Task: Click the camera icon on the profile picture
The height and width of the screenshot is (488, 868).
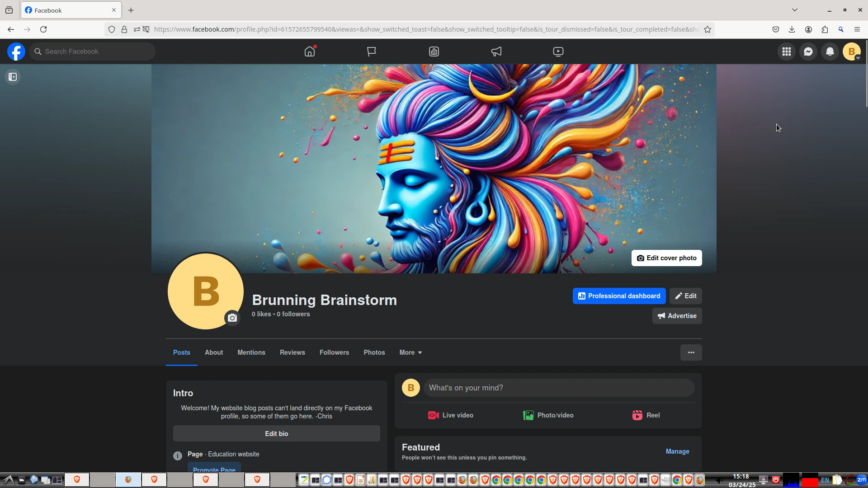Action: pos(232,318)
